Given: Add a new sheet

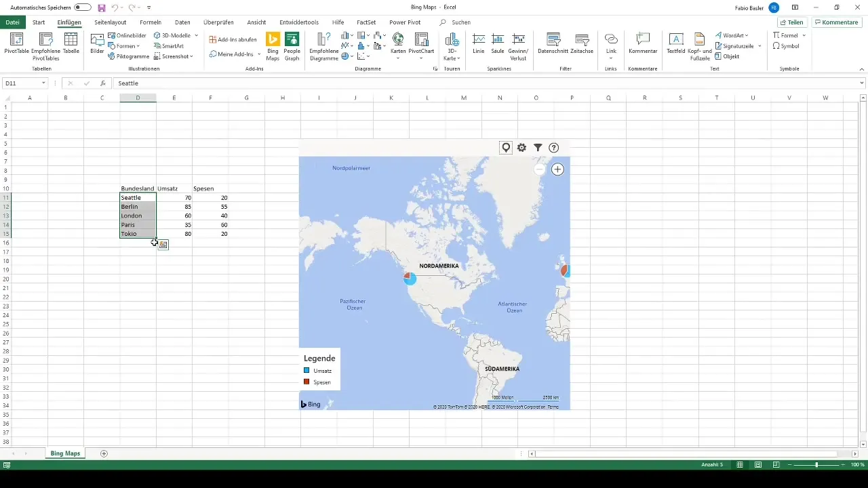Looking at the screenshot, I should 104,453.
